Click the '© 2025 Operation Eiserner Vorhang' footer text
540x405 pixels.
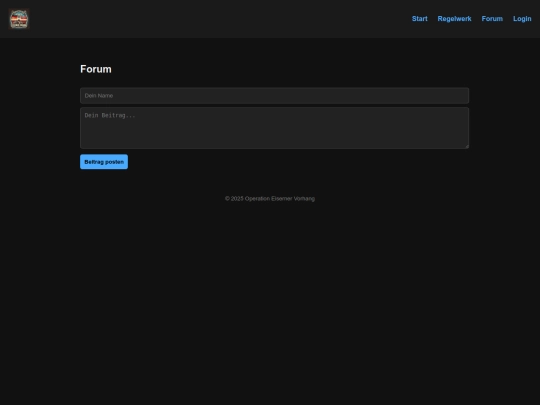click(270, 199)
